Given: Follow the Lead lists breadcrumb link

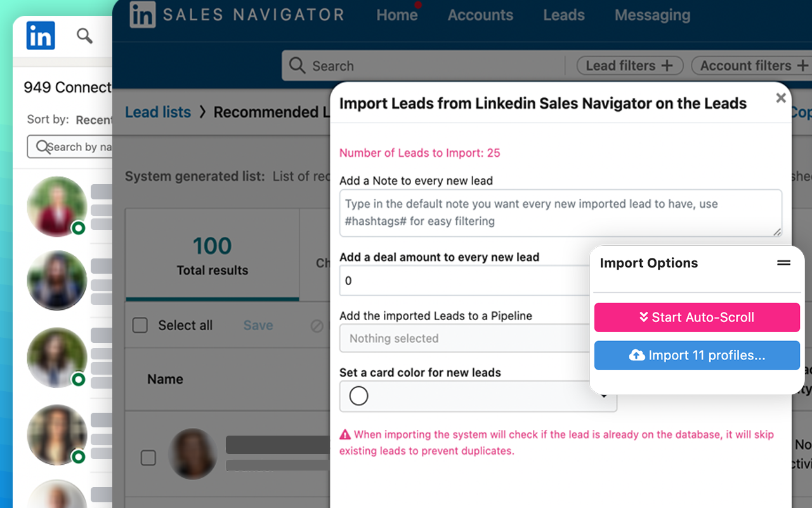Looking at the screenshot, I should click(158, 112).
